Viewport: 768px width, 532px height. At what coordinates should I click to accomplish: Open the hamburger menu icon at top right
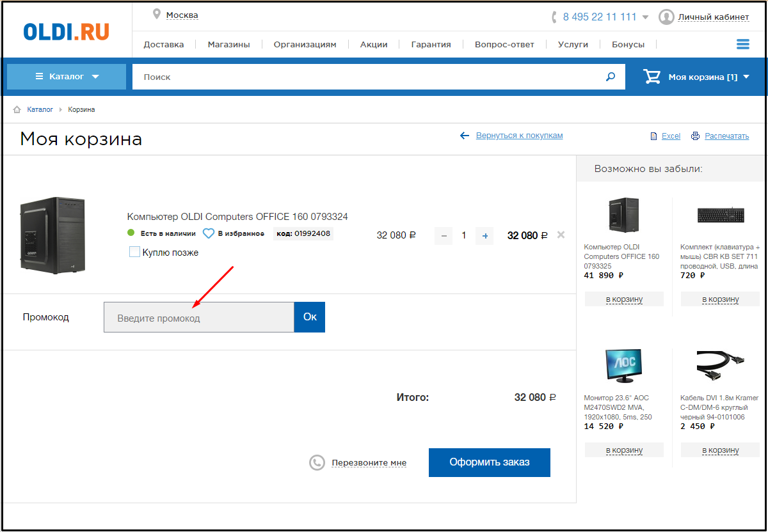[x=742, y=44]
